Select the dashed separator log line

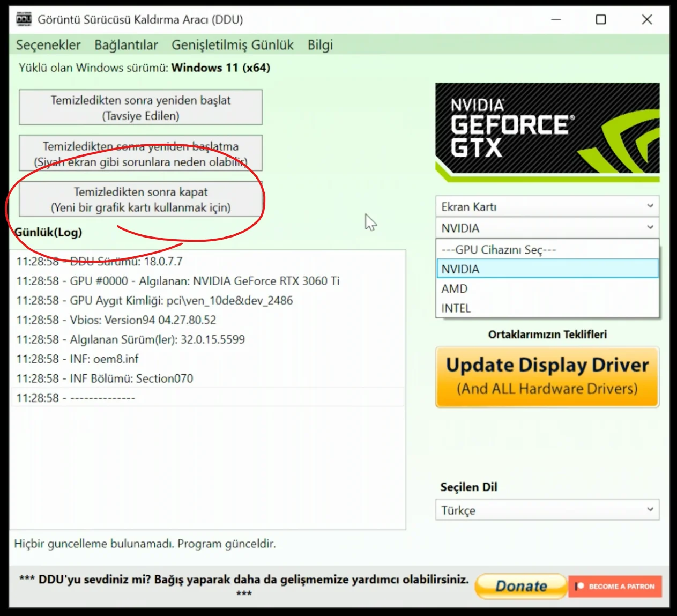[x=207, y=398]
